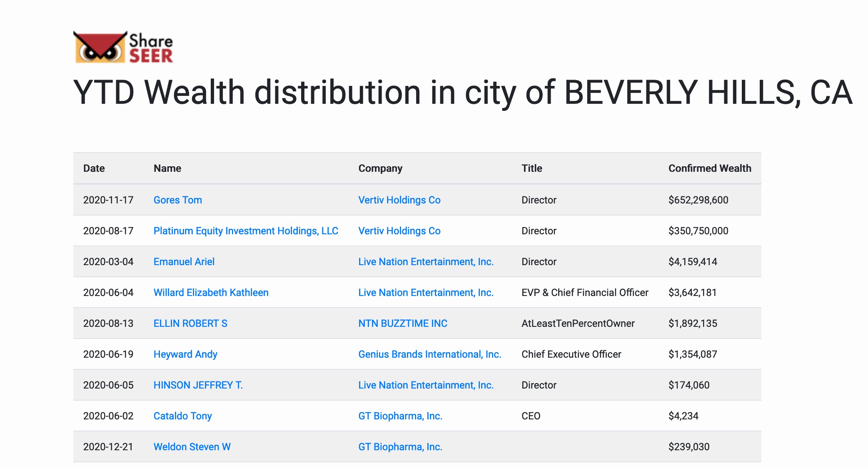The width and height of the screenshot is (868, 469).
Task: Select the Emanuel Ariel link
Action: [x=184, y=261]
